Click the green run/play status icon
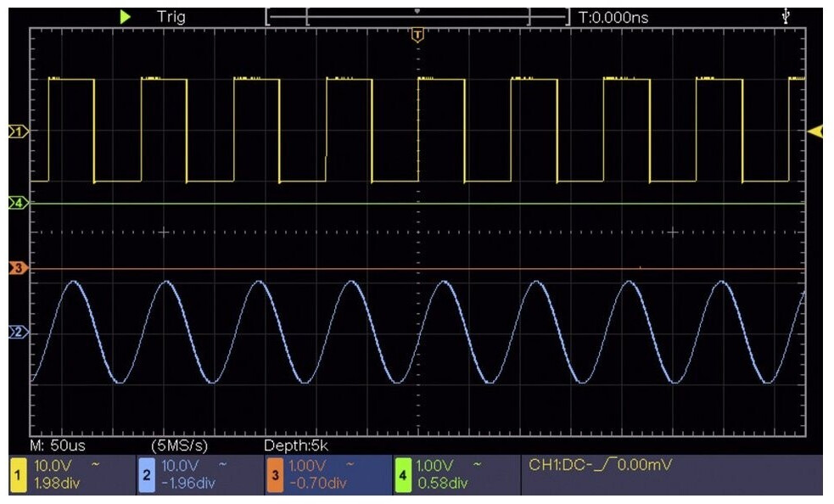The image size is (834, 504). (126, 16)
